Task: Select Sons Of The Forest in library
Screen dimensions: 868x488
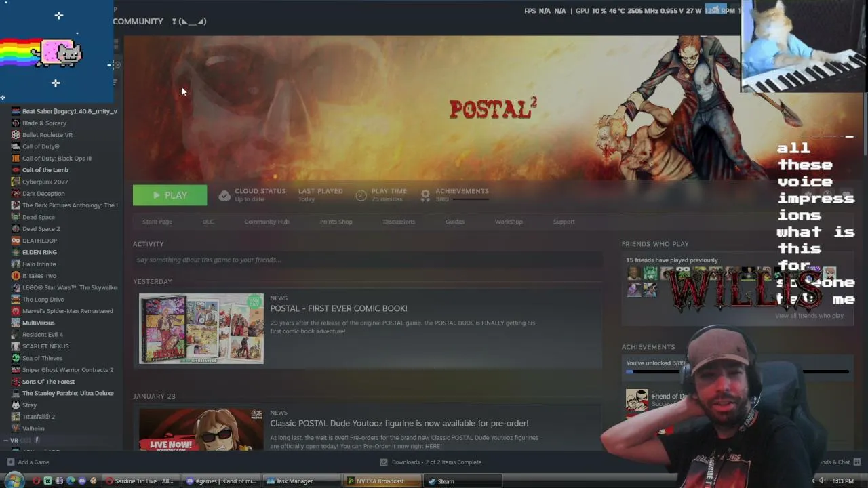Action: [49, 382]
